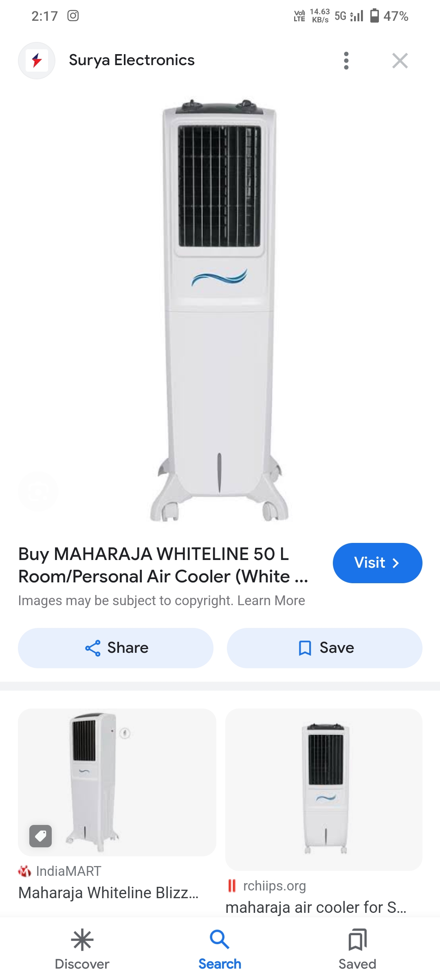Tap the IndiaMART source favicon
Screen dimensions: 440x980
click(x=24, y=871)
